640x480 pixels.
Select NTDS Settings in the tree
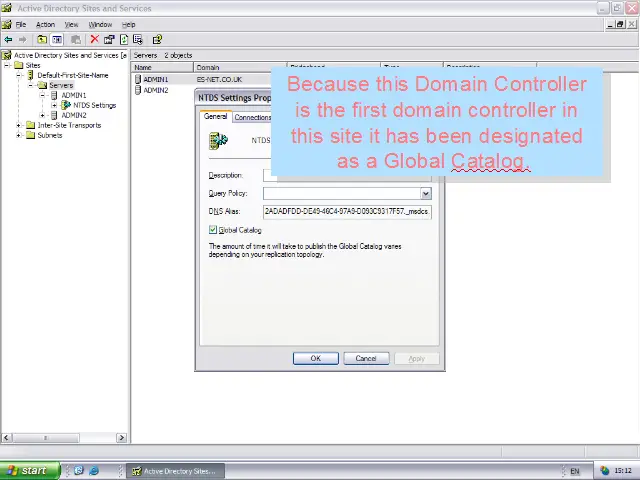94,105
